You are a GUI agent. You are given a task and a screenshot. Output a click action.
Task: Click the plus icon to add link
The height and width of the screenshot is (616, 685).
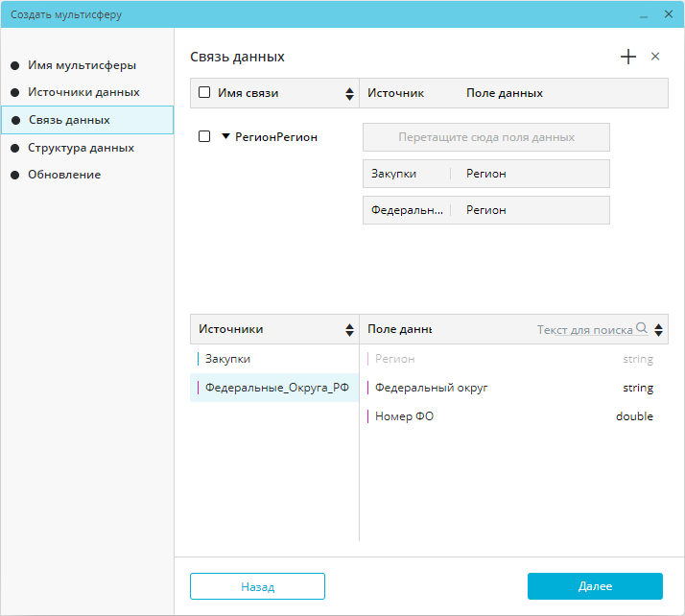tap(628, 57)
